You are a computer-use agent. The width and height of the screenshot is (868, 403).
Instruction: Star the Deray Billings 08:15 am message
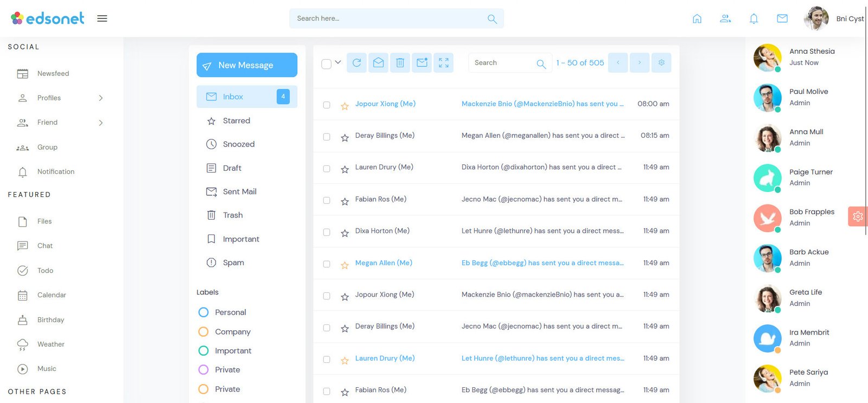pyautogui.click(x=344, y=138)
